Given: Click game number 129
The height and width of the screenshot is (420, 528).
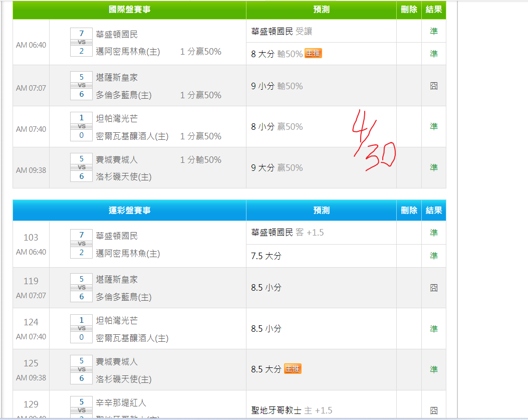Looking at the screenshot, I should [x=31, y=404].
